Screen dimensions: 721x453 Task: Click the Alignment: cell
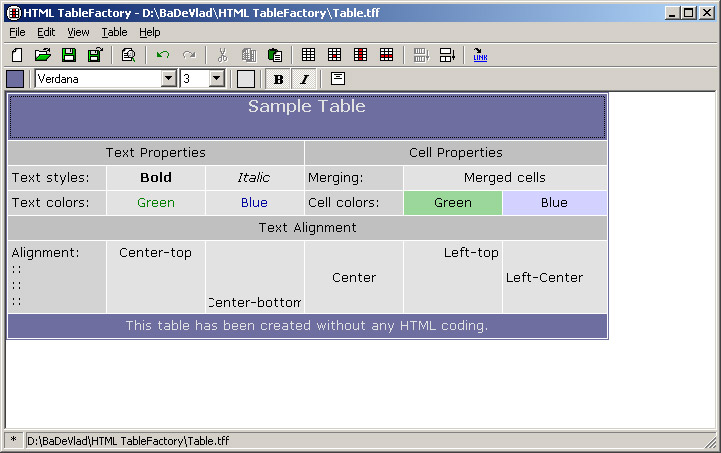(x=57, y=277)
